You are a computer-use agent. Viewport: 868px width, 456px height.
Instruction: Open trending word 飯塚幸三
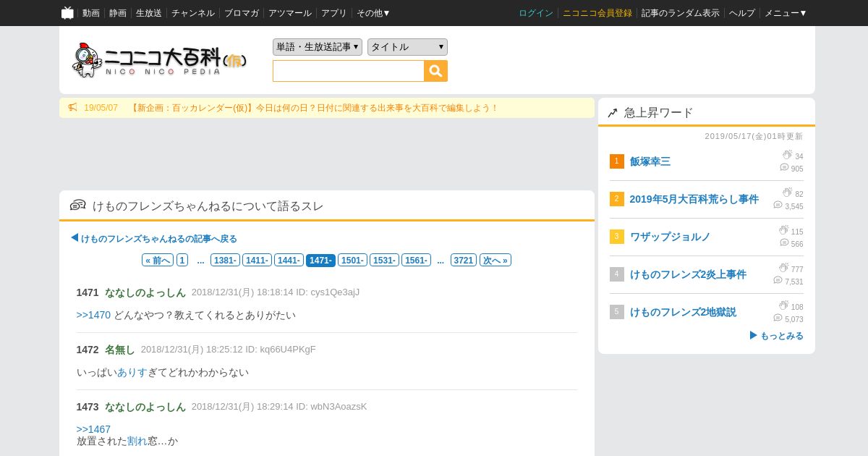click(x=650, y=161)
